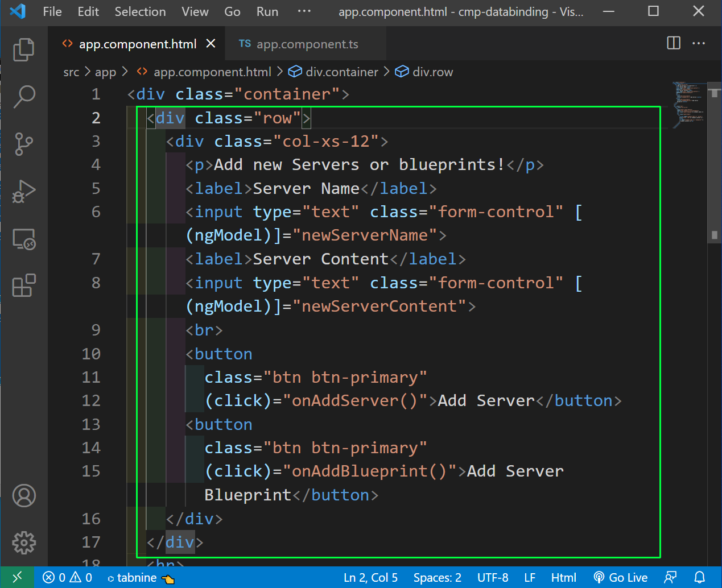Open the Run menu
The height and width of the screenshot is (588, 722).
[267, 11]
